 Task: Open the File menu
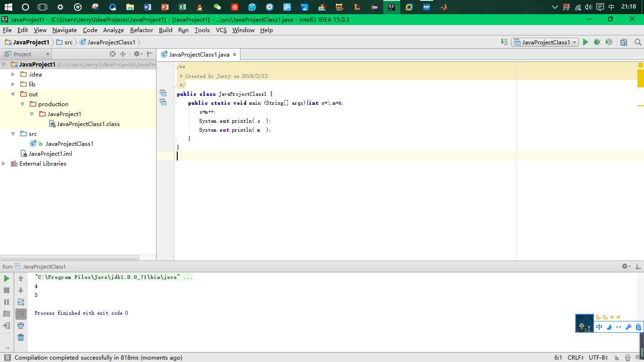pyautogui.click(x=7, y=30)
